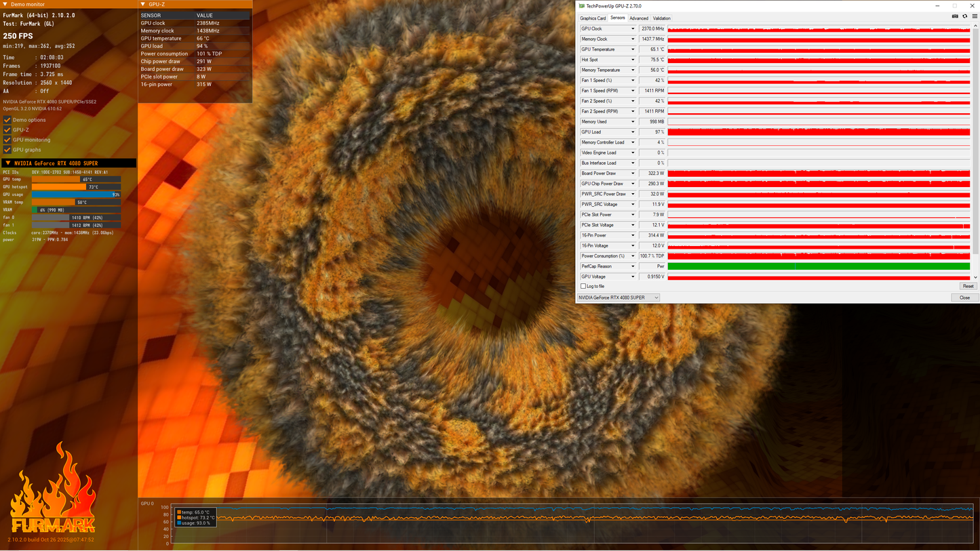Viewport: 980px width, 551px height.
Task: Enable the Log to file checkbox
Action: 583,286
